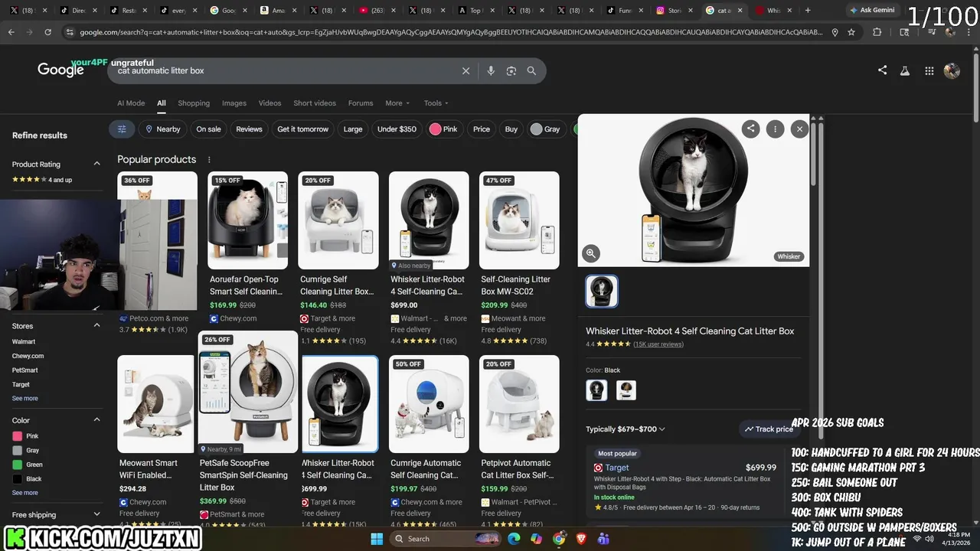Click the Windows taskbar Search box
Image resolution: width=980 pixels, height=551 pixels.
(x=446, y=539)
